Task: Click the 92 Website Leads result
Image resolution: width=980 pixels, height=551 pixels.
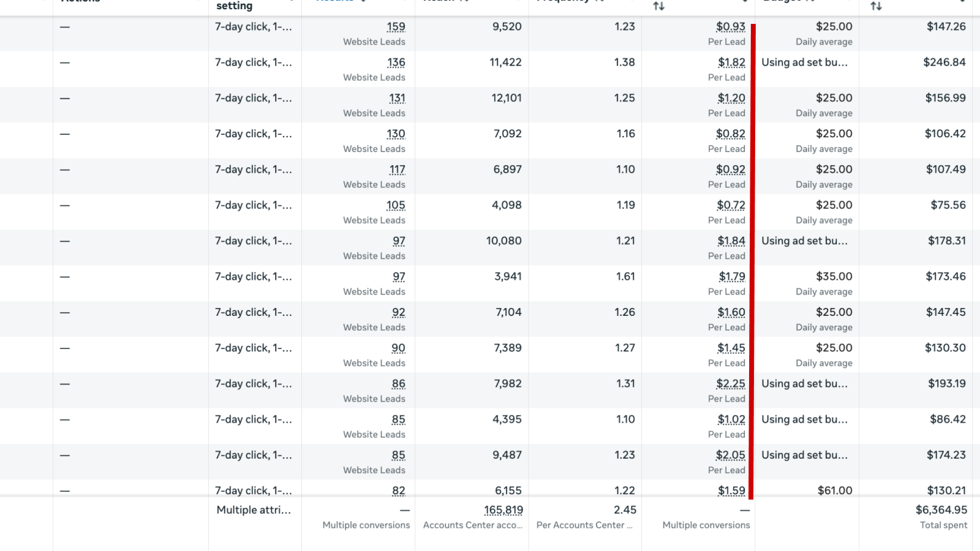Action: (x=399, y=312)
